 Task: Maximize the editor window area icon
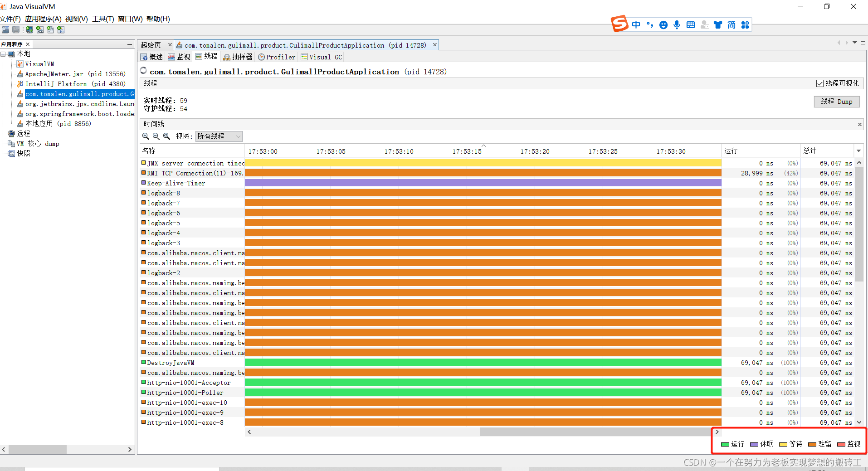[x=863, y=43]
